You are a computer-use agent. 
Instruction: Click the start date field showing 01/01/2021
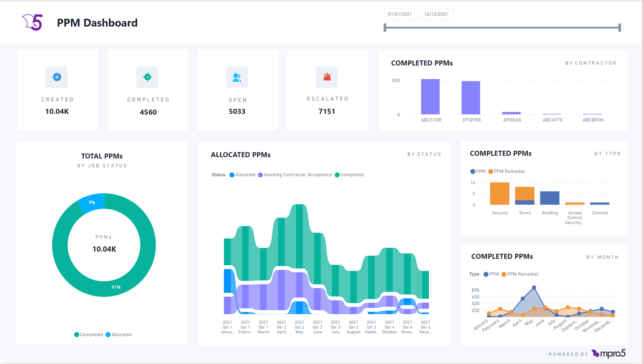pyautogui.click(x=401, y=14)
